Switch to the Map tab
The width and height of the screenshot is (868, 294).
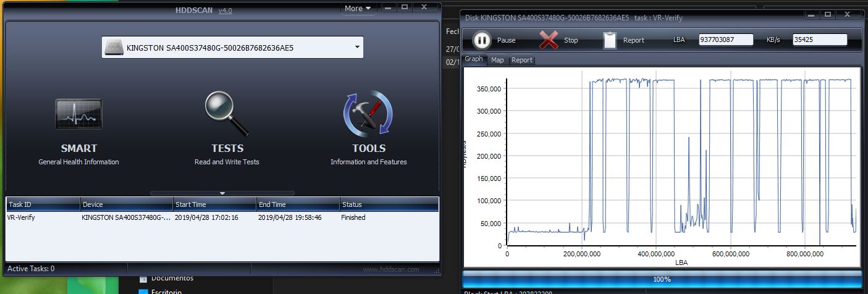click(497, 60)
